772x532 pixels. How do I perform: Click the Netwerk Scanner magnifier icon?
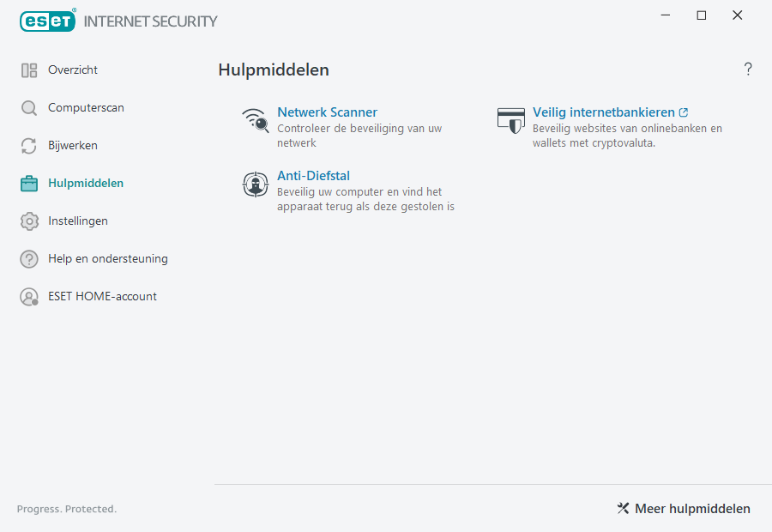click(255, 120)
